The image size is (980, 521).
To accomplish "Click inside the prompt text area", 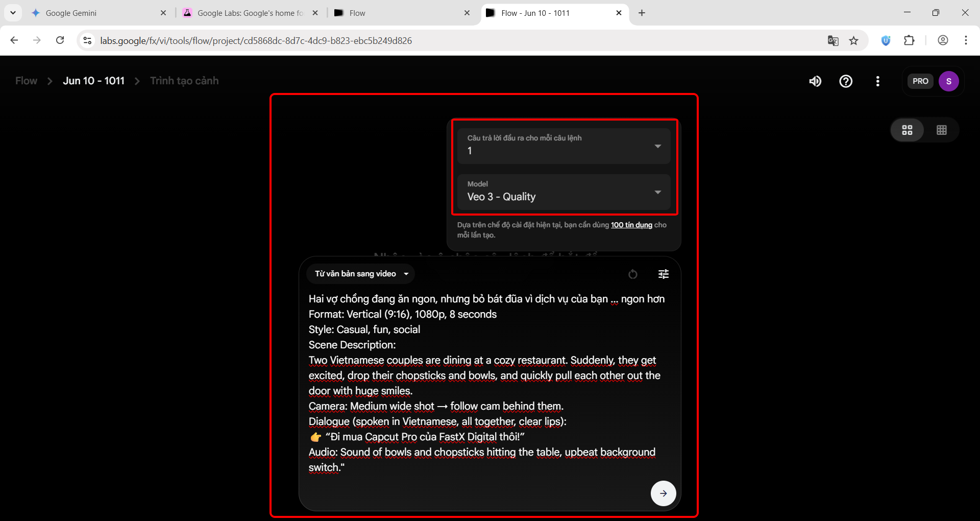I will coord(487,383).
